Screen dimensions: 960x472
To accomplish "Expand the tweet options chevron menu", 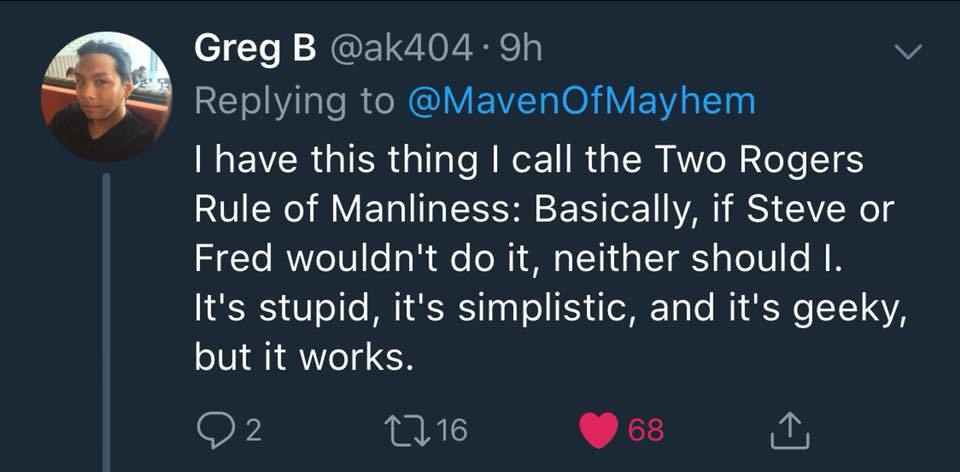I will (908, 52).
